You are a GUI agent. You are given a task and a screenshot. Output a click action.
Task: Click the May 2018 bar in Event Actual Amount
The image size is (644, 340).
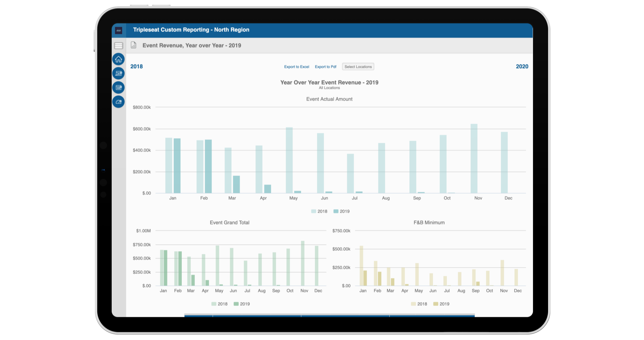(289, 160)
